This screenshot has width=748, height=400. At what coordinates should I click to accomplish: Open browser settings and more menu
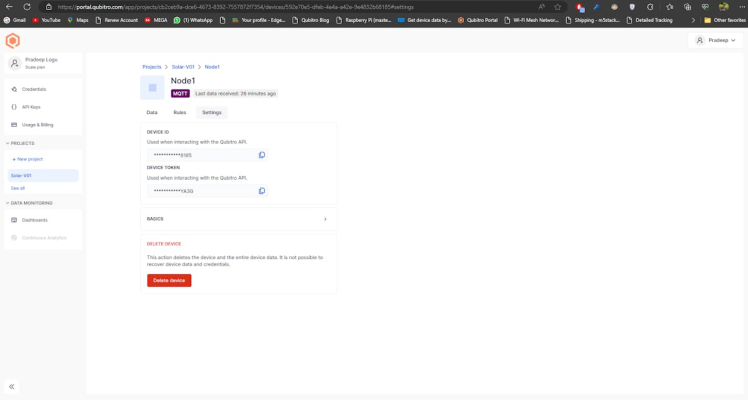click(x=741, y=7)
